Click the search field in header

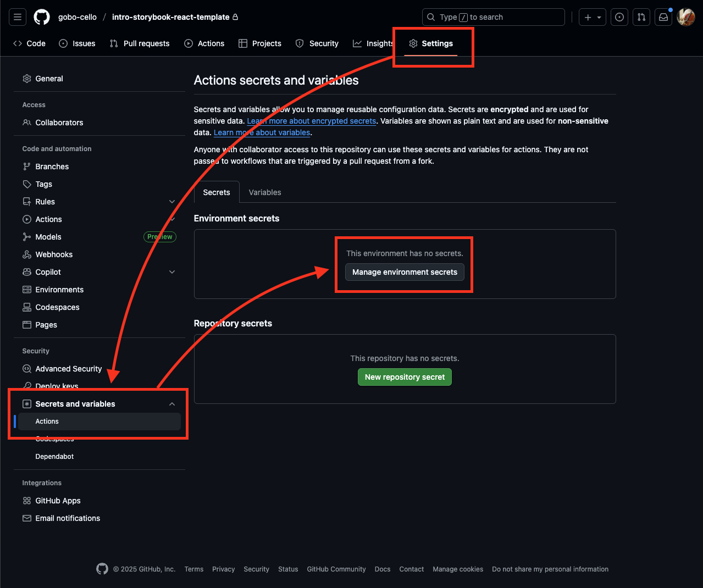click(493, 17)
